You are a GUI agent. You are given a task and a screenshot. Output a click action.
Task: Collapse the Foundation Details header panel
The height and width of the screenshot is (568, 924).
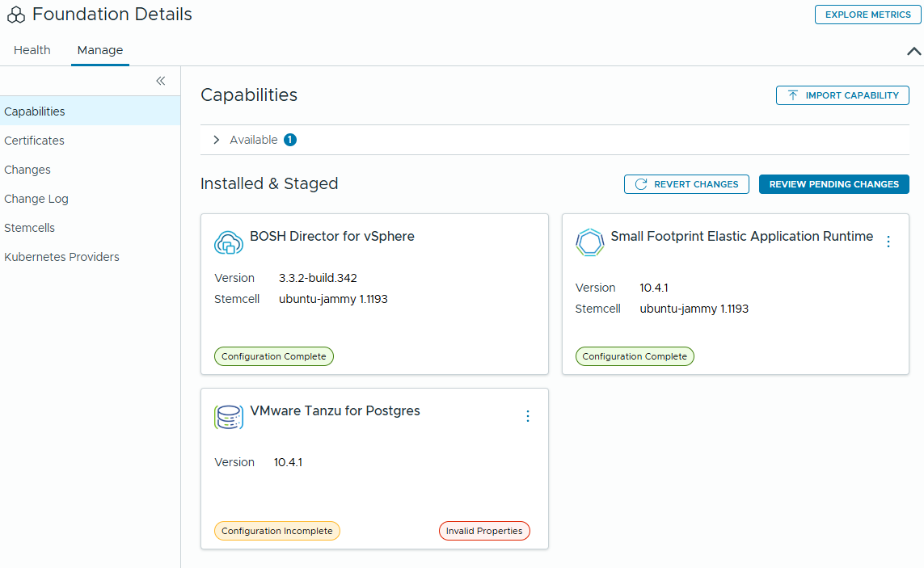tap(913, 51)
